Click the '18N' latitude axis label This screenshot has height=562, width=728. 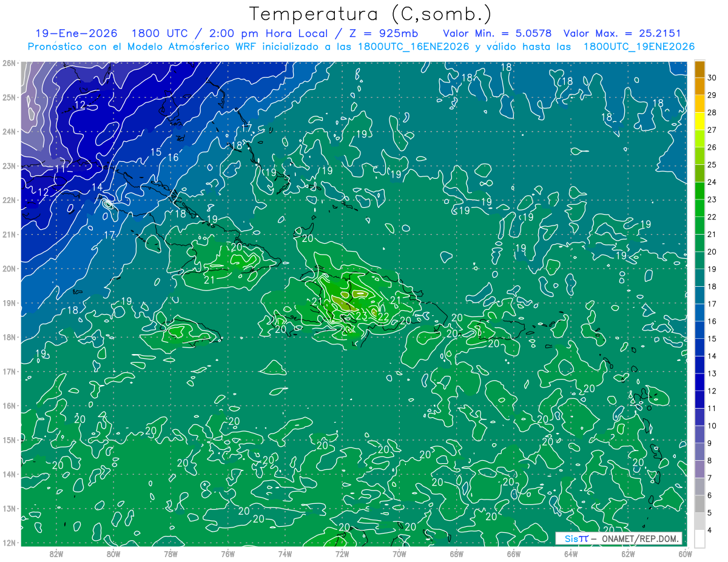(8, 337)
